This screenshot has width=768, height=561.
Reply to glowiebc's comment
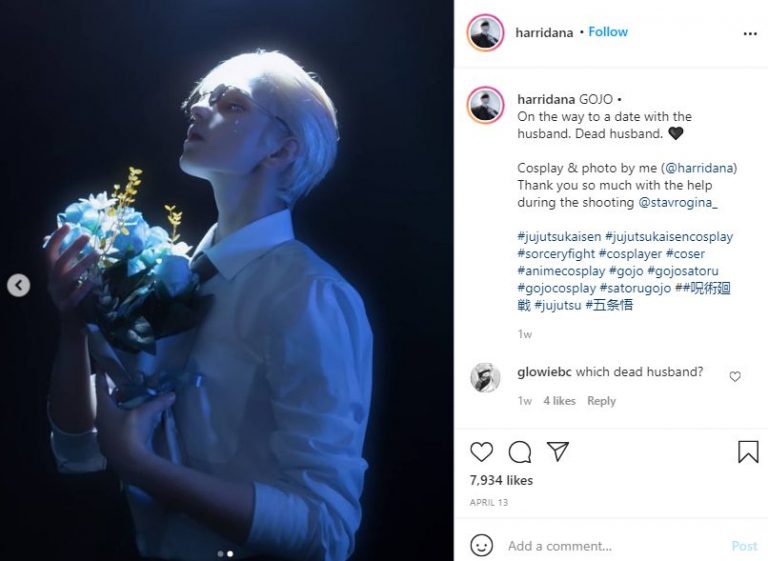click(x=601, y=401)
